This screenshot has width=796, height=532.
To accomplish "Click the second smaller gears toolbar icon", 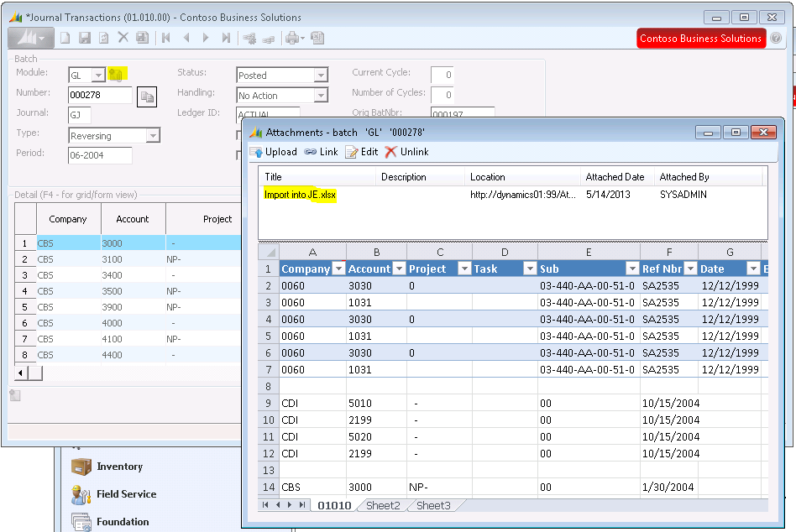I will (x=268, y=39).
